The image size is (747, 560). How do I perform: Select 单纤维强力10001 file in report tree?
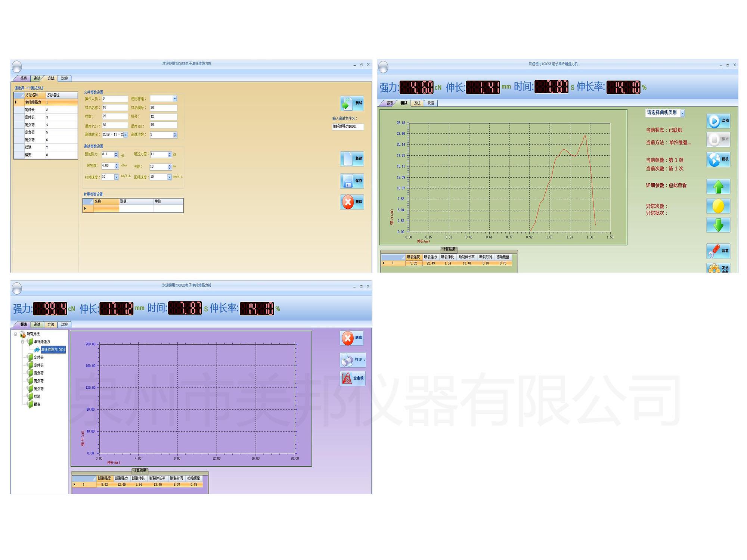53,350
